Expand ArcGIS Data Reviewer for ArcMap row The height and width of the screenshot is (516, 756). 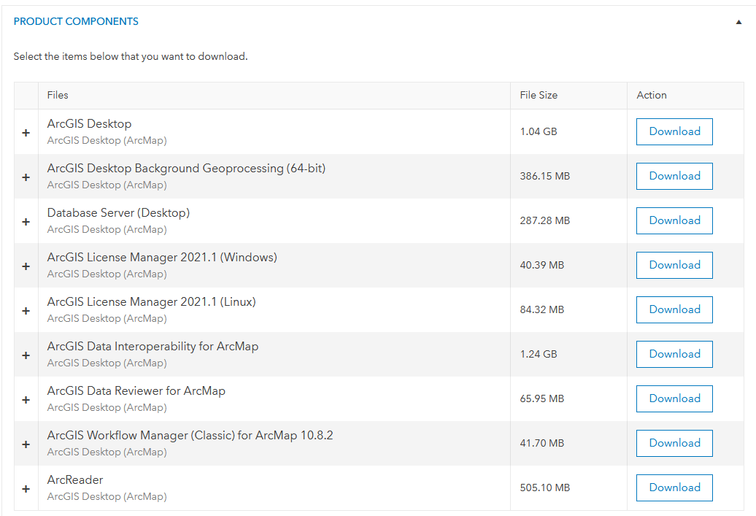tap(26, 399)
